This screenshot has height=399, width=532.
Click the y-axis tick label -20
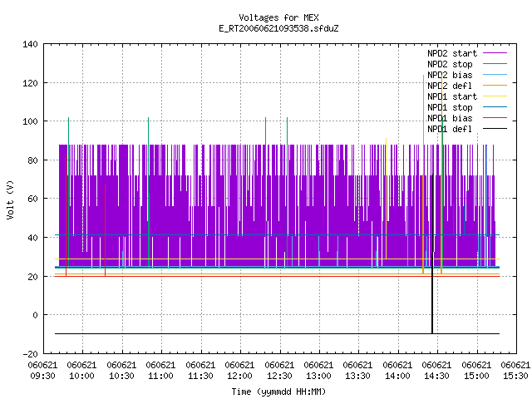coord(30,354)
